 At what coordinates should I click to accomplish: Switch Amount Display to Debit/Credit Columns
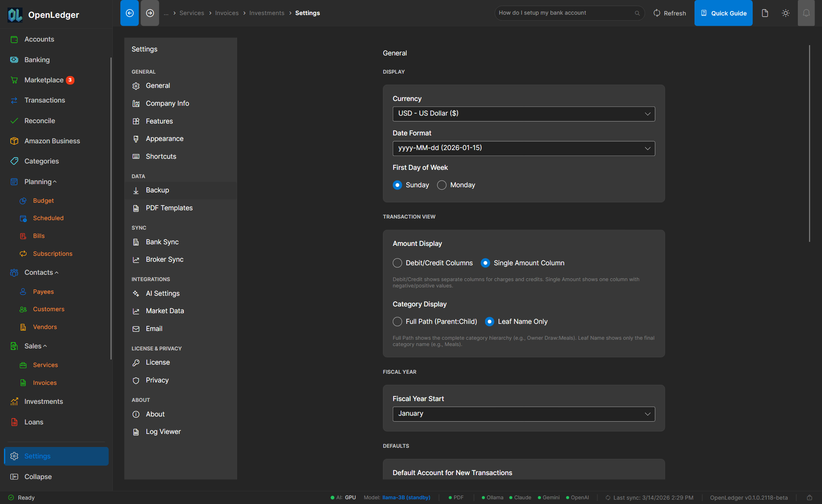coord(397,263)
